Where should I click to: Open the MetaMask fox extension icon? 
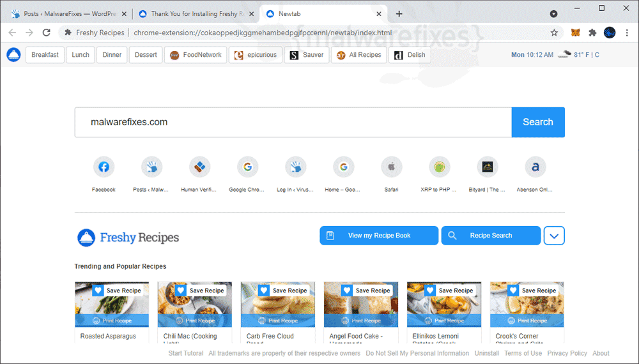(x=576, y=33)
